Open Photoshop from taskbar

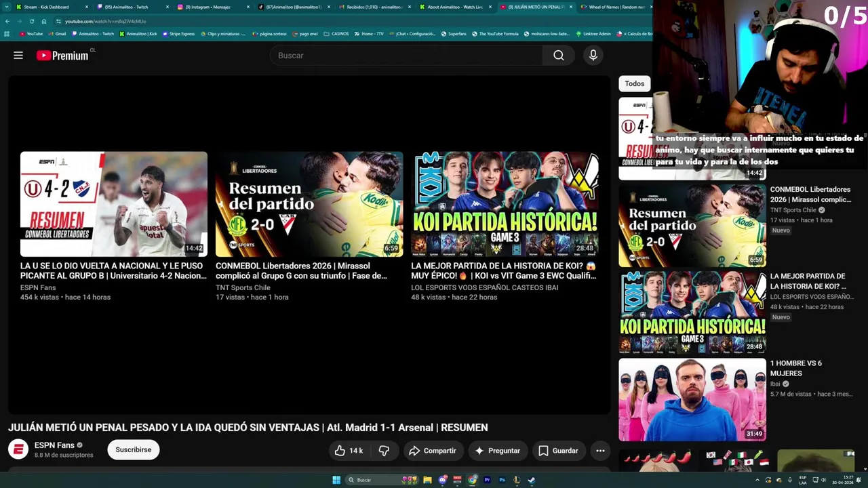pyautogui.click(x=502, y=480)
